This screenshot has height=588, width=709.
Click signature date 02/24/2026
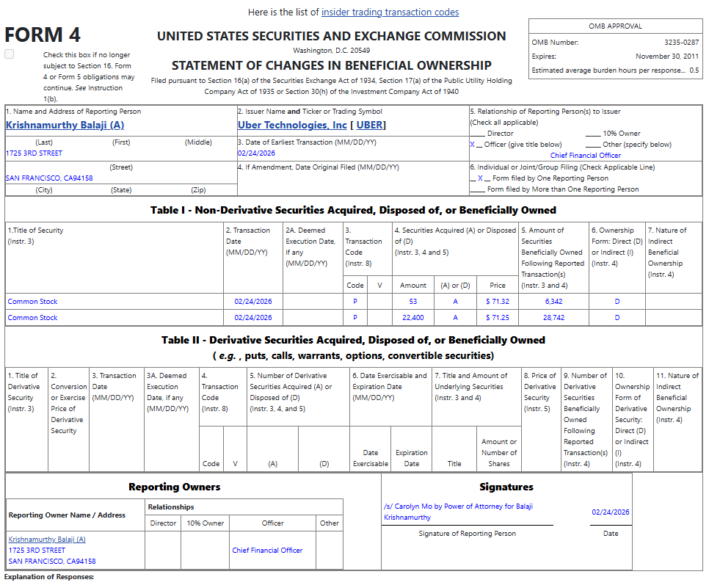pos(611,512)
